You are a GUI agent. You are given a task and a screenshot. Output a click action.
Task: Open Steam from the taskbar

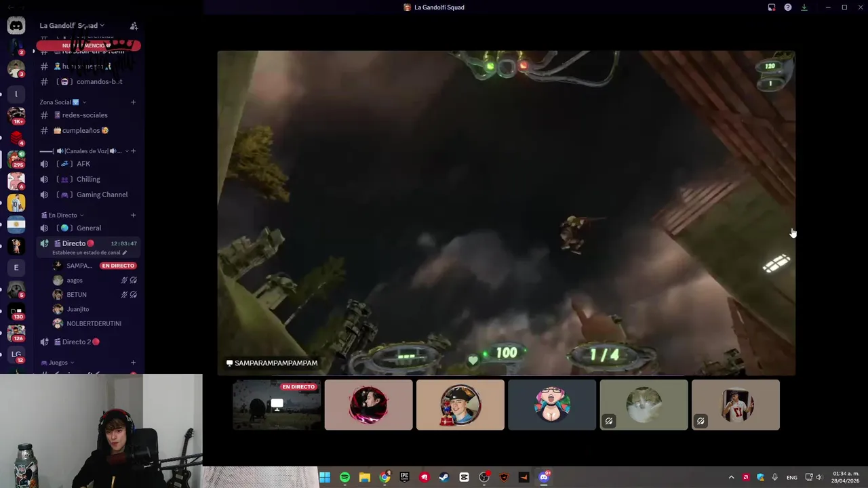click(x=444, y=477)
